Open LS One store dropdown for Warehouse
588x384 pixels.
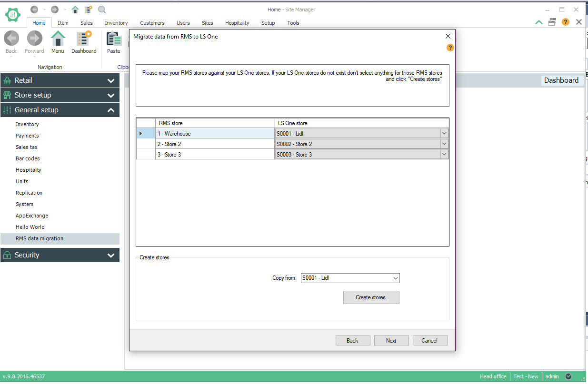[444, 134]
